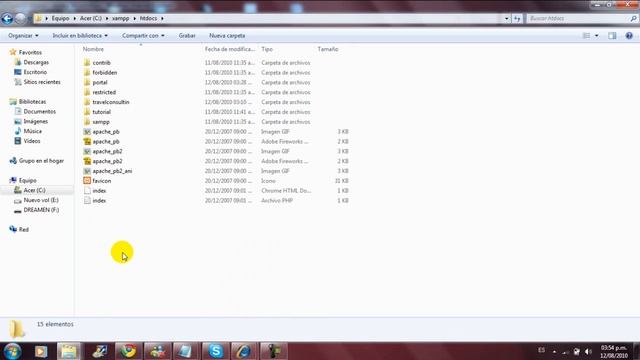The width and height of the screenshot is (640, 360).
Task: Select the index PHP file
Action: coord(99,200)
